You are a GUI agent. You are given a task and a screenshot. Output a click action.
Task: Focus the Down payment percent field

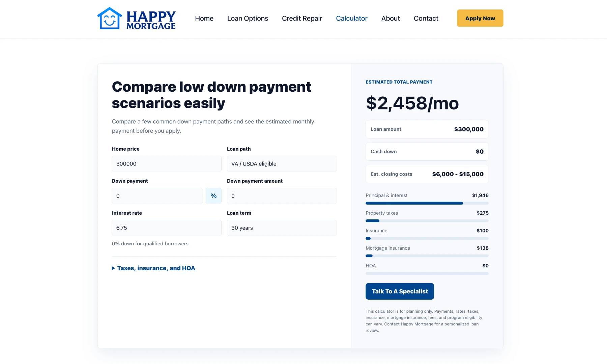coord(157,196)
